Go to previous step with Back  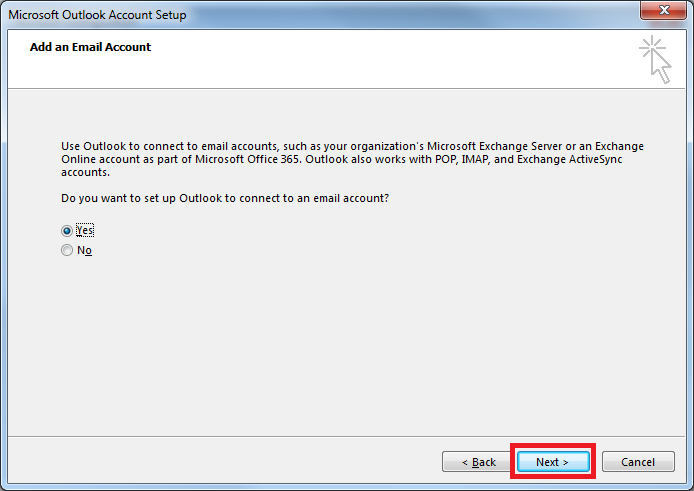(x=478, y=462)
